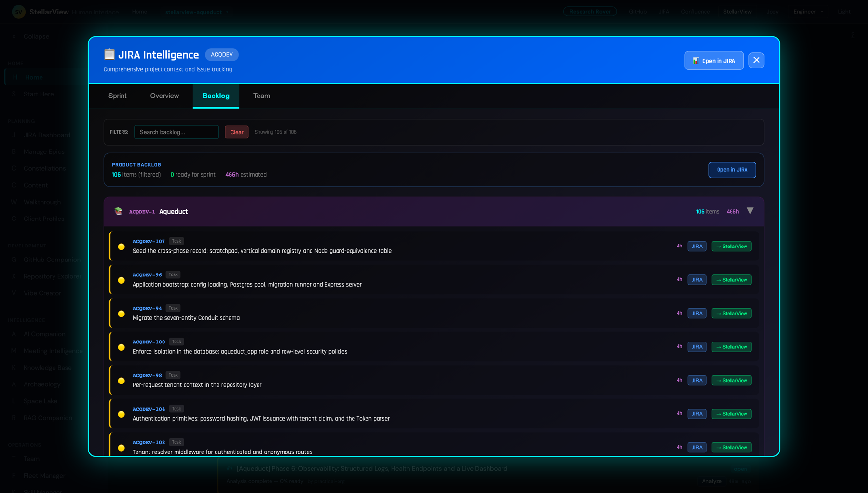This screenshot has width=868, height=493.
Task: Click the "Application bootstrap: config loading" title
Action: 247,285
